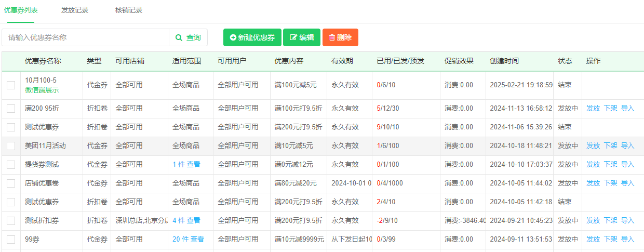Tick the checkbox for 10月100-5 coupon

[11, 85]
